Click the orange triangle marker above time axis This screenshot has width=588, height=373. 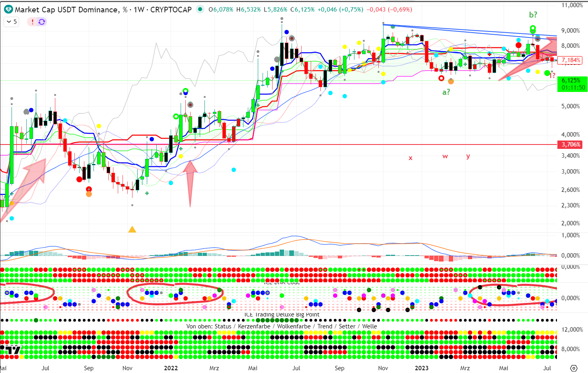132,229
